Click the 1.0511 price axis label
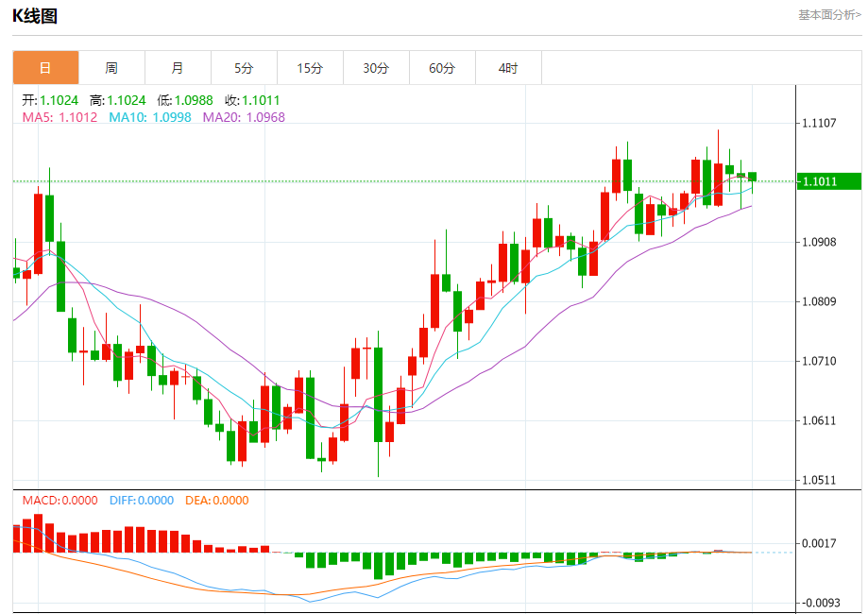This screenshot has width=868, height=614. tap(819, 480)
